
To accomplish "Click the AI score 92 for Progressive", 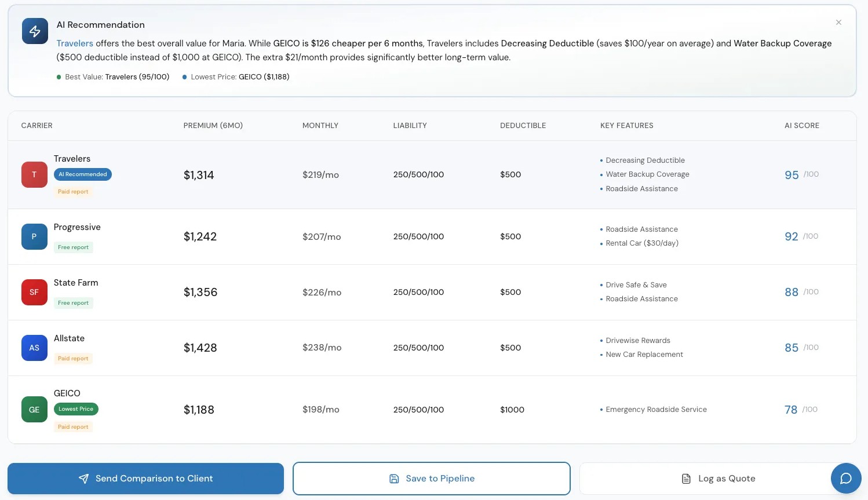I will pos(792,236).
